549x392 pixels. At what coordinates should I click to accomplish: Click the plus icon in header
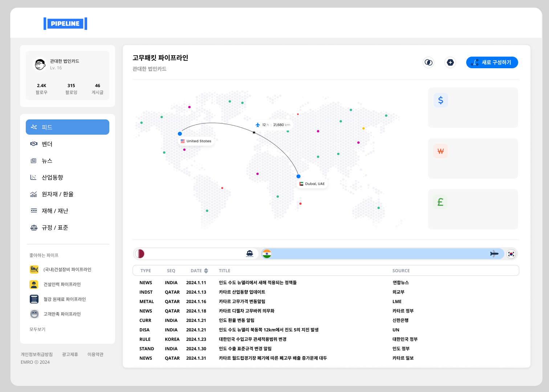click(x=450, y=62)
